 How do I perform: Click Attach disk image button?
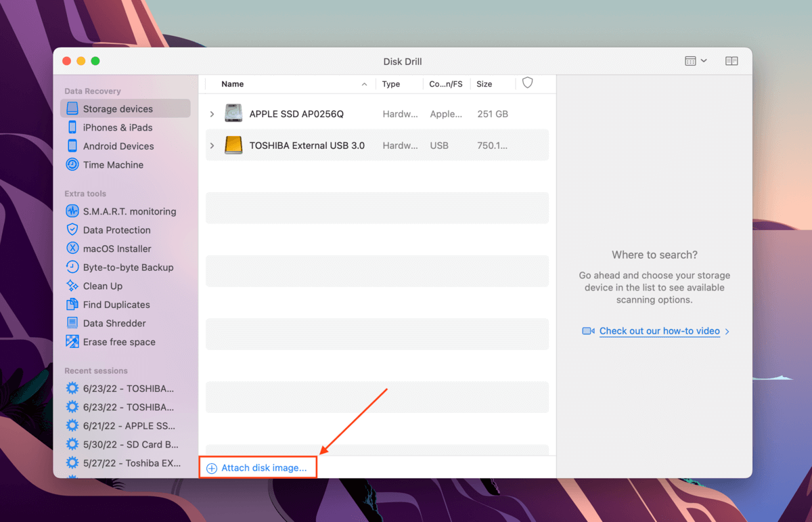(257, 468)
